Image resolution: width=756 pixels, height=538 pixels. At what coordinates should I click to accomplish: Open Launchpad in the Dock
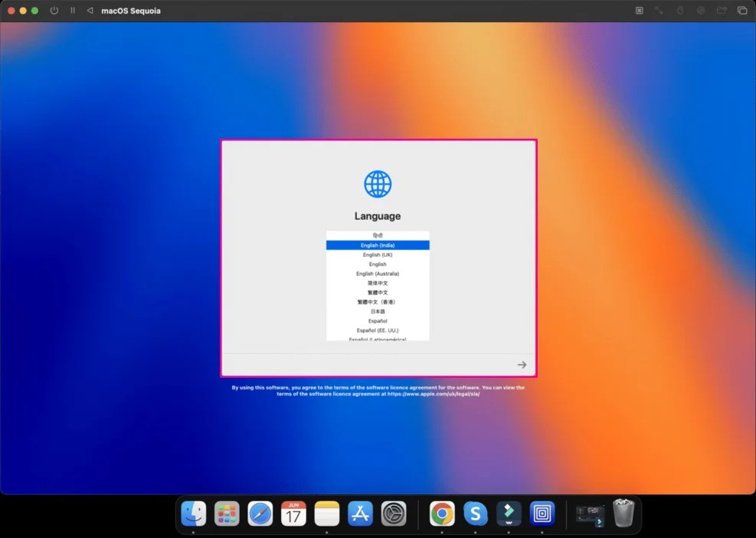pos(227,513)
